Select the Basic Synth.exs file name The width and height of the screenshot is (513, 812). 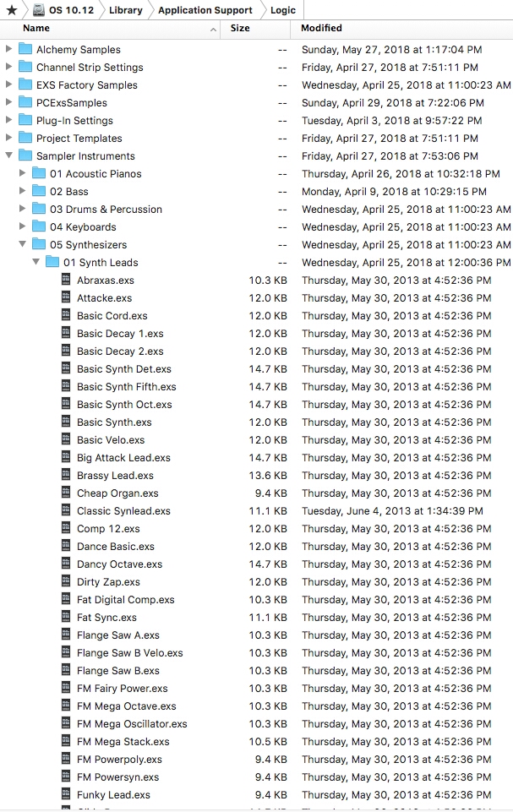115,422
